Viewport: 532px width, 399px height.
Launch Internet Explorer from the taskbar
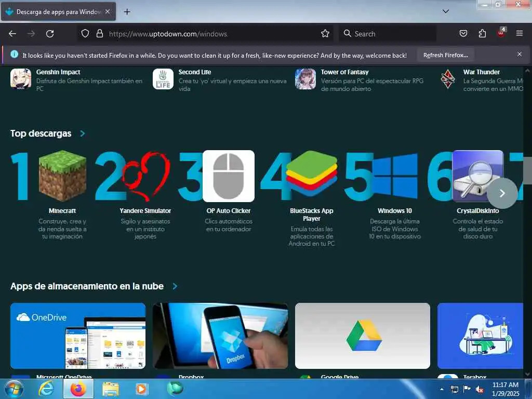pyautogui.click(x=46, y=389)
